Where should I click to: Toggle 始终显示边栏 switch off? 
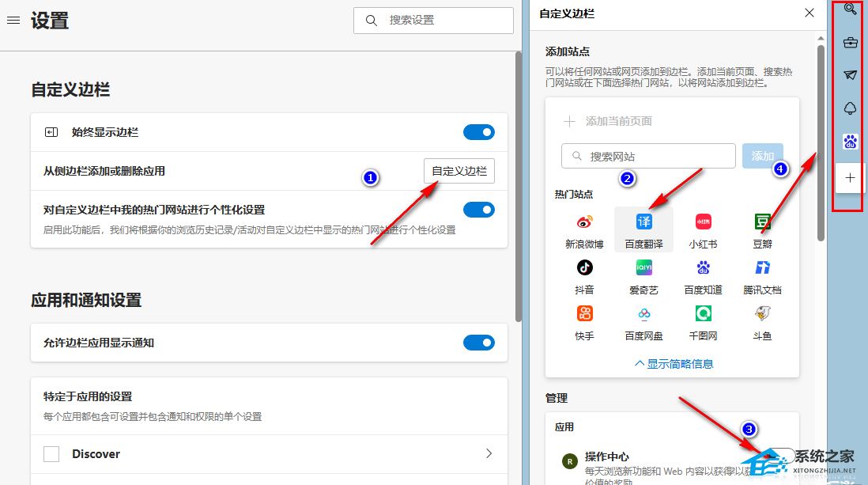tap(478, 132)
